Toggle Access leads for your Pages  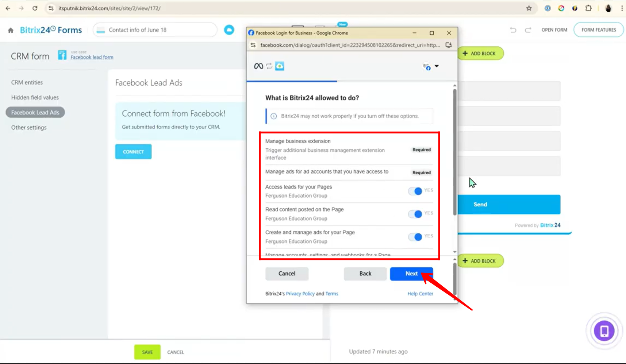click(x=415, y=191)
